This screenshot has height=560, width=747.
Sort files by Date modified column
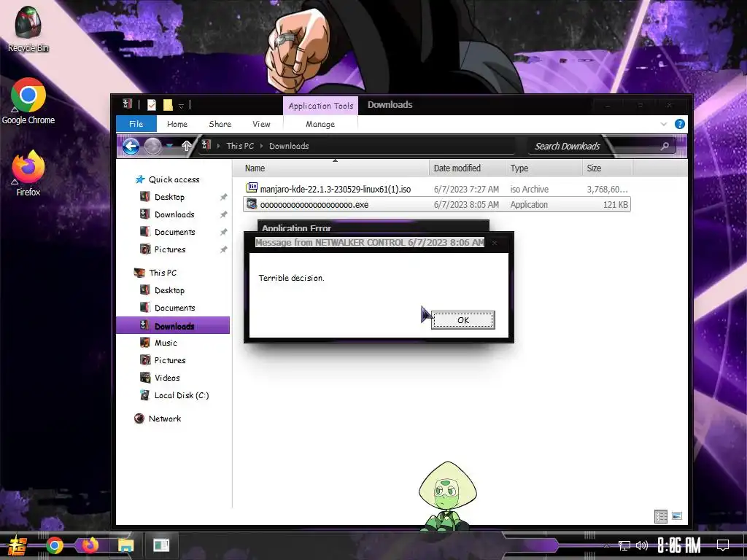pos(468,168)
